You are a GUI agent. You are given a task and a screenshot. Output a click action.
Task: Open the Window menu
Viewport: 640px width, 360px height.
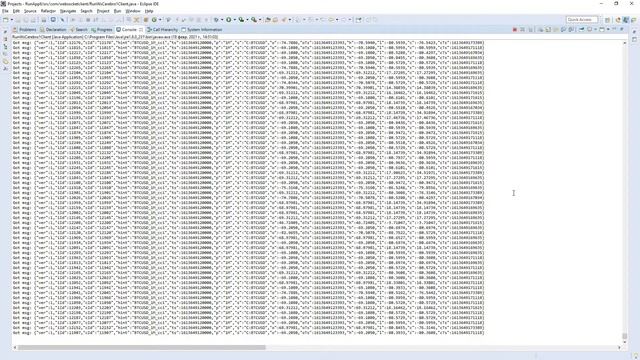tap(133, 11)
